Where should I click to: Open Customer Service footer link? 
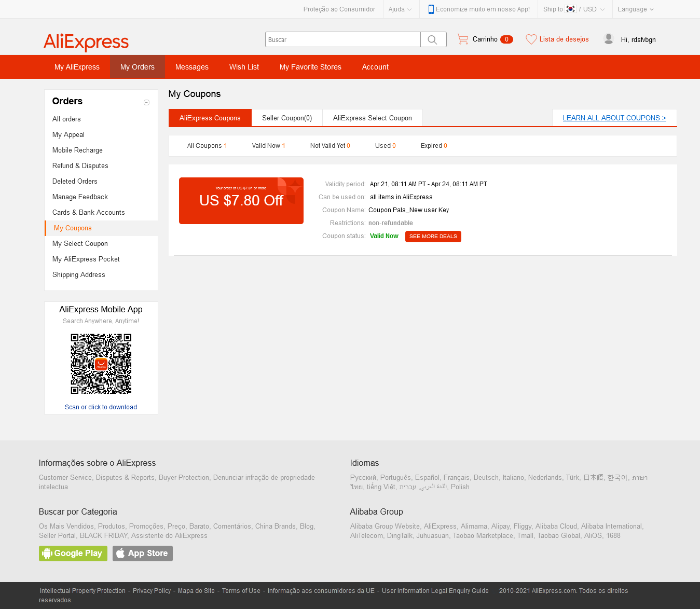(x=65, y=478)
